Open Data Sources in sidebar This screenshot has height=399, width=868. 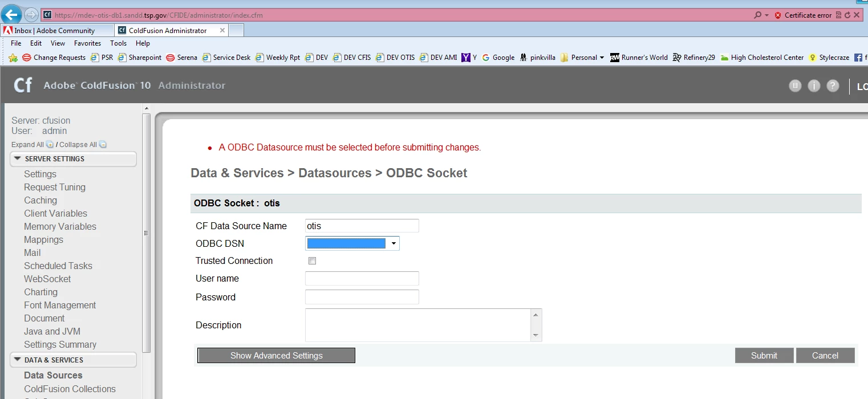pyautogui.click(x=53, y=375)
